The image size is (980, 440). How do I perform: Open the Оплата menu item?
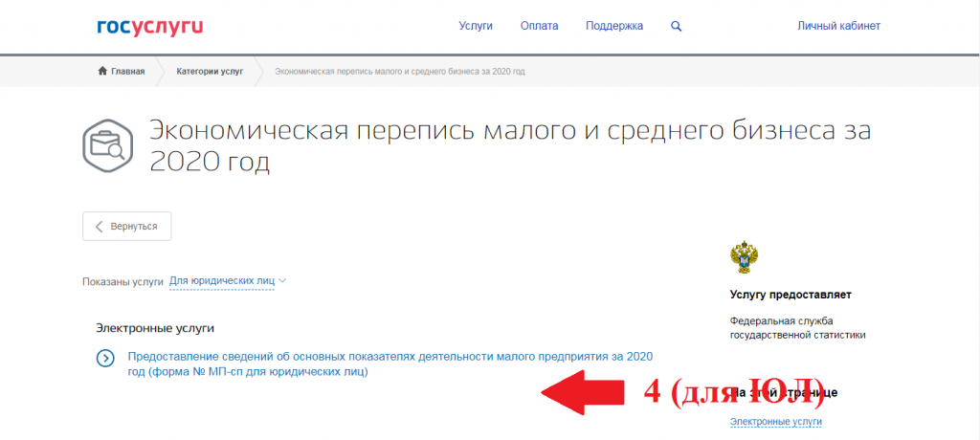click(x=540, y=26)
